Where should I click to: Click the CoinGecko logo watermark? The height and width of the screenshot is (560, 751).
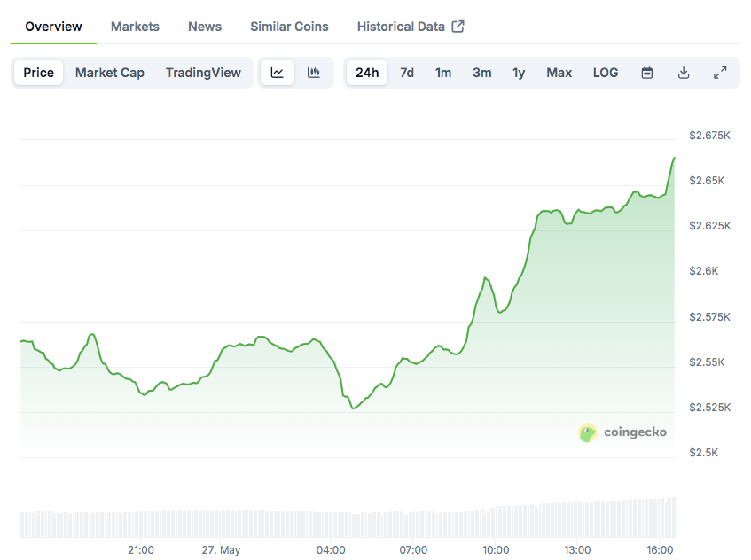(622, 432)
